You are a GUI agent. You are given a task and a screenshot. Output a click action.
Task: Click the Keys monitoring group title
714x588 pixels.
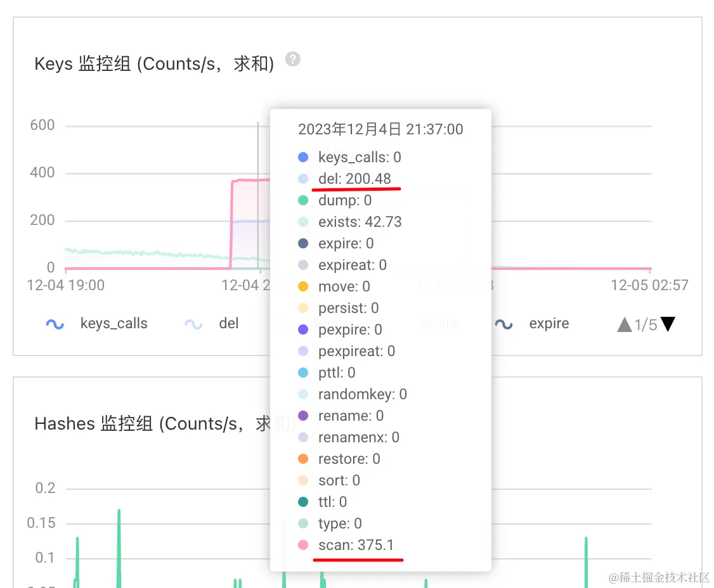154,63
